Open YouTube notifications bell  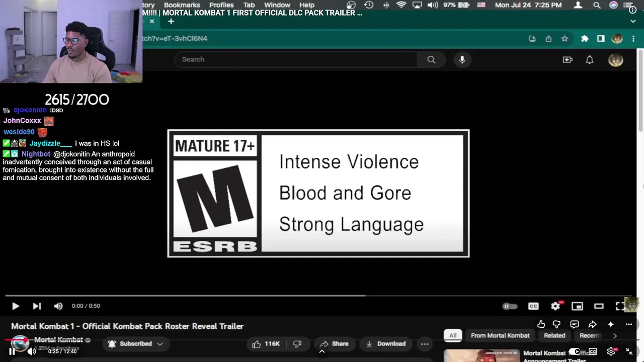[x=590, y=59]
